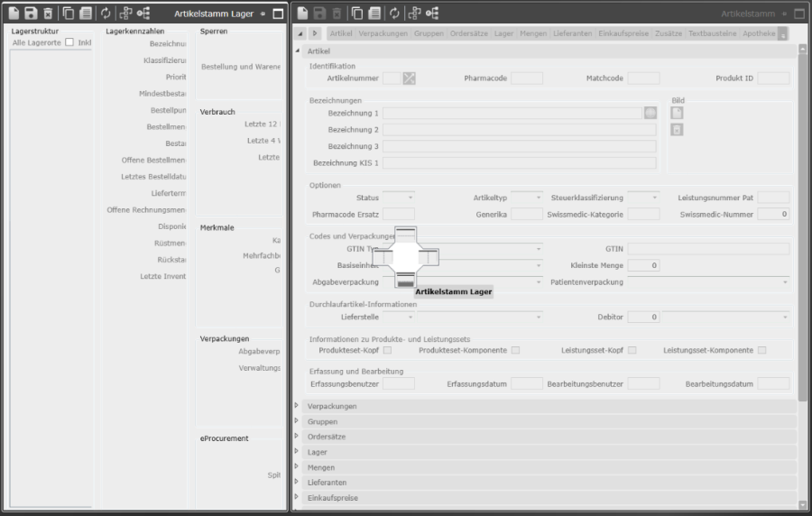The height and width of the screenshot is (516, 812).
Task: Expand the Verpackungen section
Action: [x=297, y=405]
